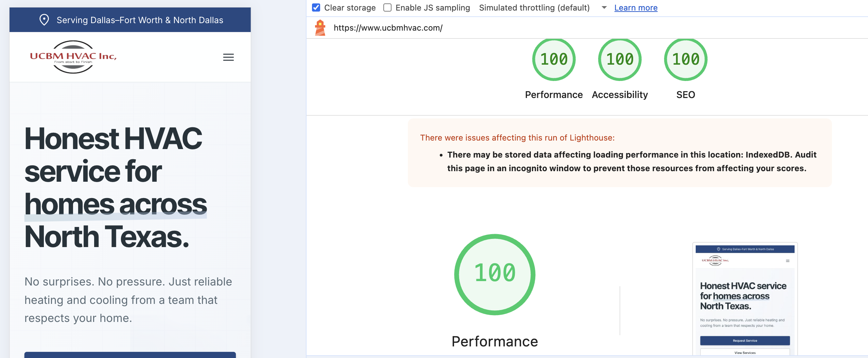Click the Request Service button in the thumbnail
Viewport: 868px width, 358px height.
744,340
